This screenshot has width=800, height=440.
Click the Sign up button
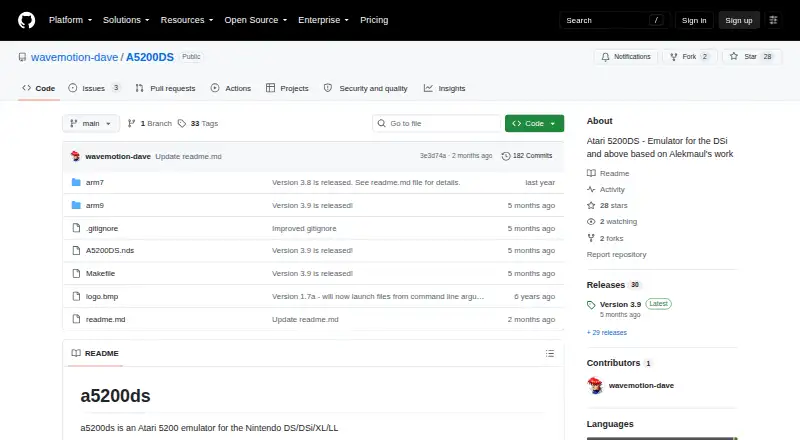(x=739, y=20)
